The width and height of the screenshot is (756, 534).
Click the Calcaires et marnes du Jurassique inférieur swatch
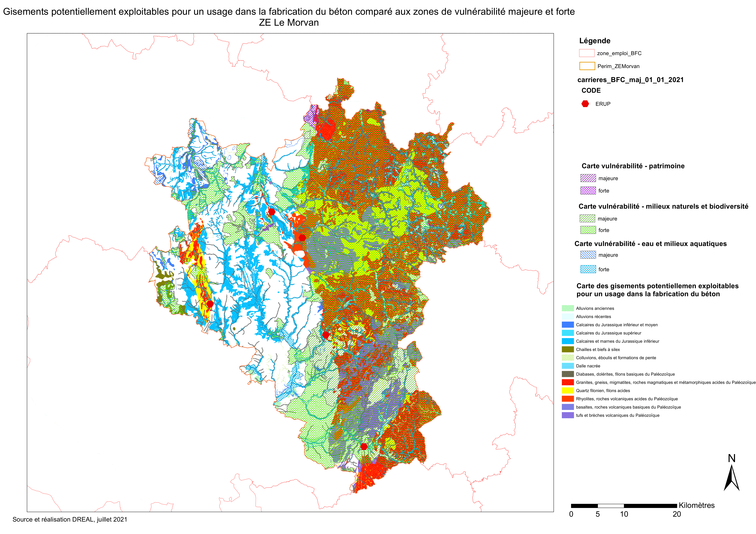tap(568, 341)
